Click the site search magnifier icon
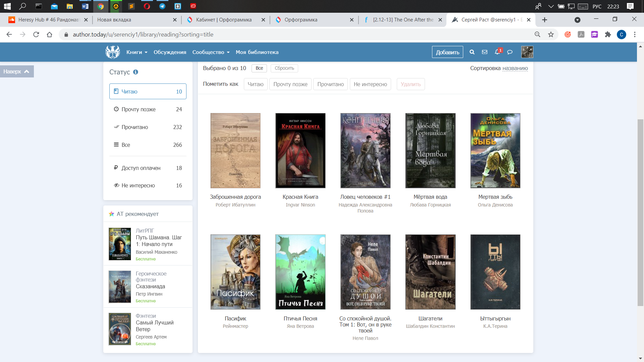 click(472, 52)
